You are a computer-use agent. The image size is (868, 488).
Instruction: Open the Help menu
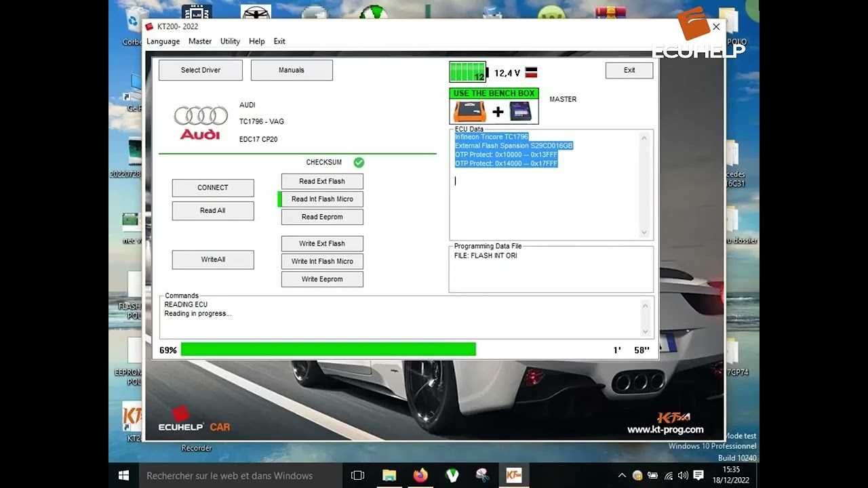(257, 41)
